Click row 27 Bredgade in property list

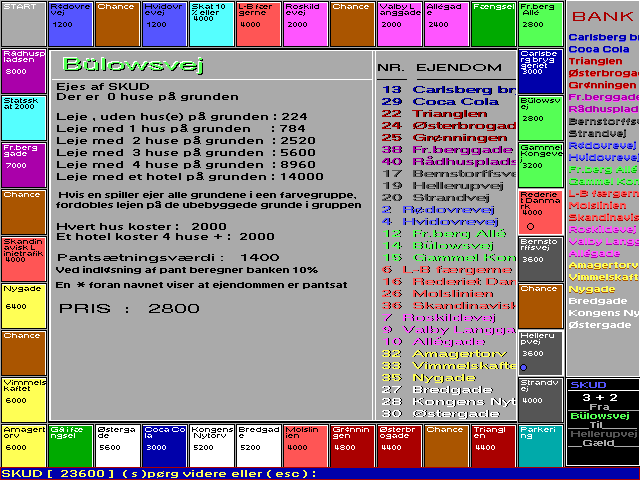pyautogui.click(x=437, y=390)
